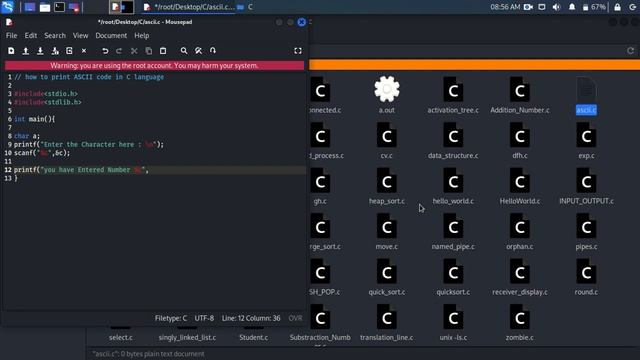Screen dimensions: 640x360
Task: Select heap_sort.c file
Action: [387, 186]
